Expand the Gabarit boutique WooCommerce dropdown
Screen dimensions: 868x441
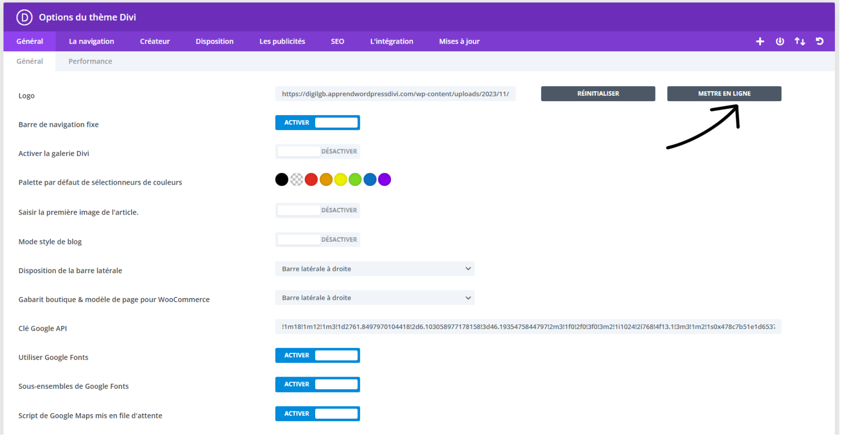point(375,298)
